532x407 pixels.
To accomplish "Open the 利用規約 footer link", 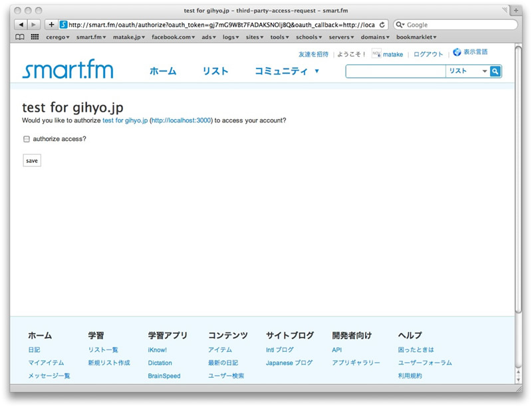I will pos(410,376).
